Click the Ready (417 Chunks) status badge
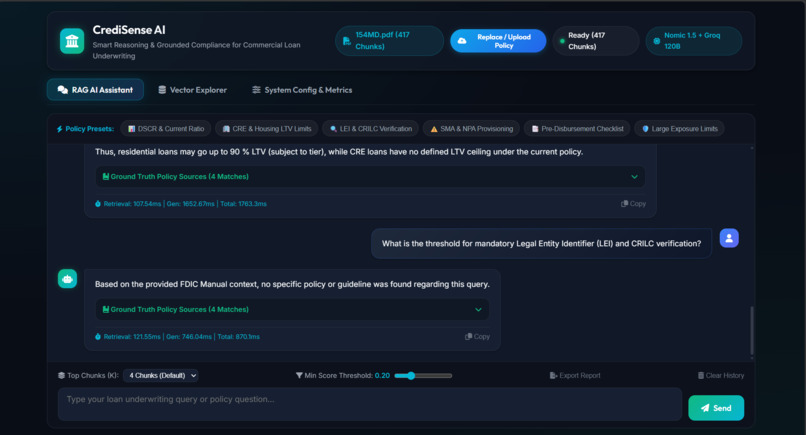This screenshot has height=435, width=806. tap(596, 41)
